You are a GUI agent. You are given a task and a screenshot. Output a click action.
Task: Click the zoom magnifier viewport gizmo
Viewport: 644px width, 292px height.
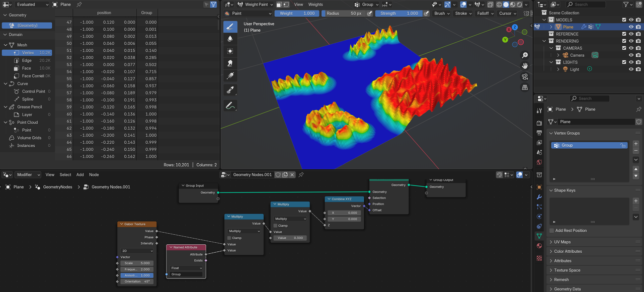click(x=525, y=55)
